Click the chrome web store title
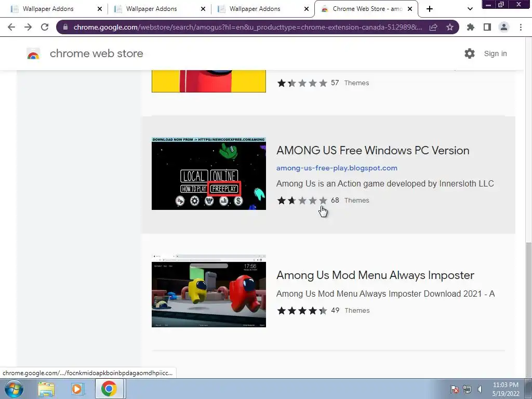 pyautogui.click(x=96, y=54)
